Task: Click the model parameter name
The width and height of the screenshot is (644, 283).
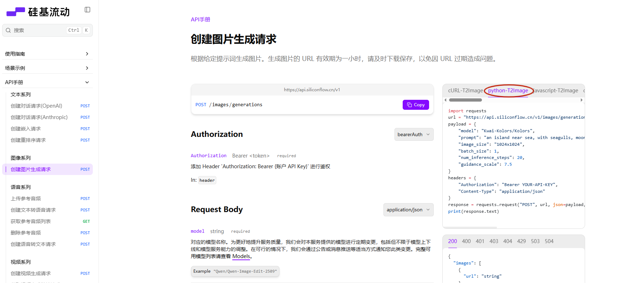Action: coord(197,231)
